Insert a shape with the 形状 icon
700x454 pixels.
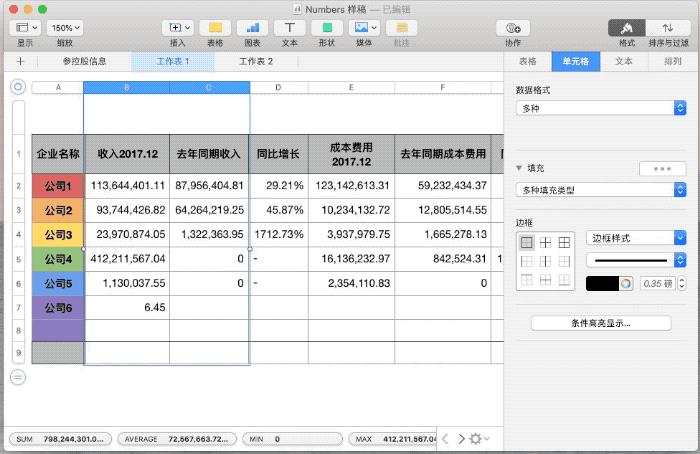[327, 28]
